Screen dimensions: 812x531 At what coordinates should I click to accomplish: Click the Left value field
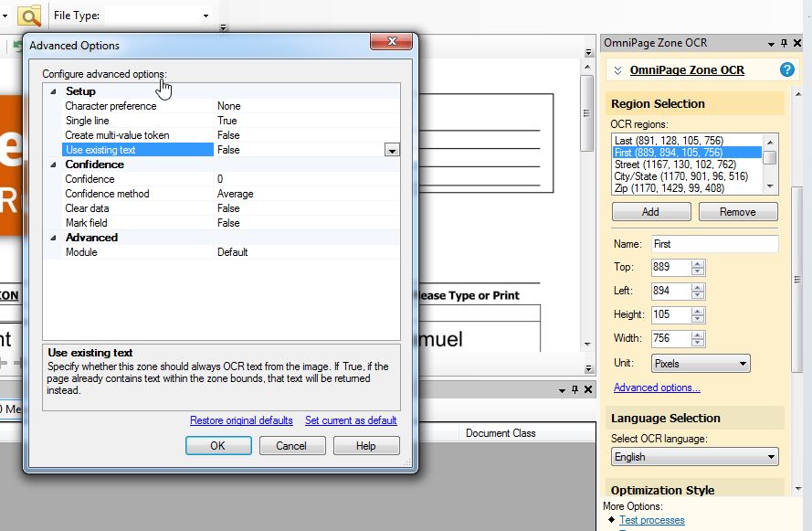tap(671, 291)
